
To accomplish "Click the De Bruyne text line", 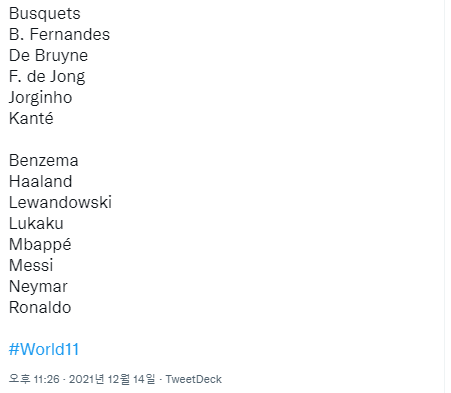I will tap(48, 55).
